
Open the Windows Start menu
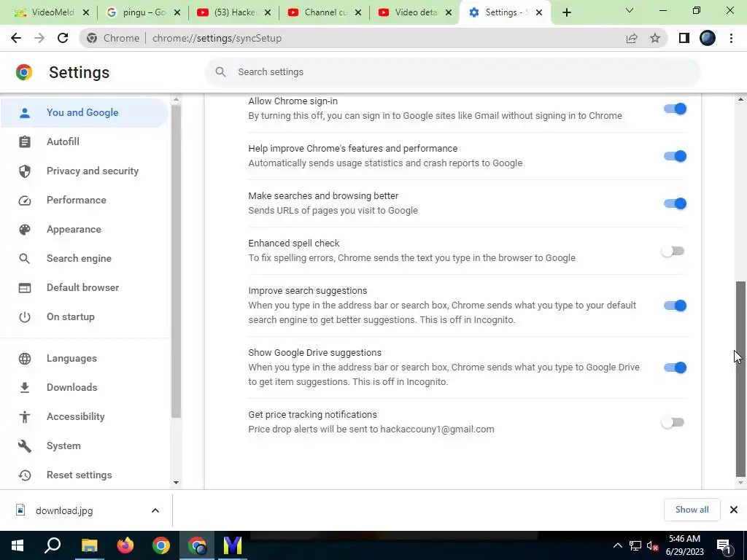[x=18, y=545]
